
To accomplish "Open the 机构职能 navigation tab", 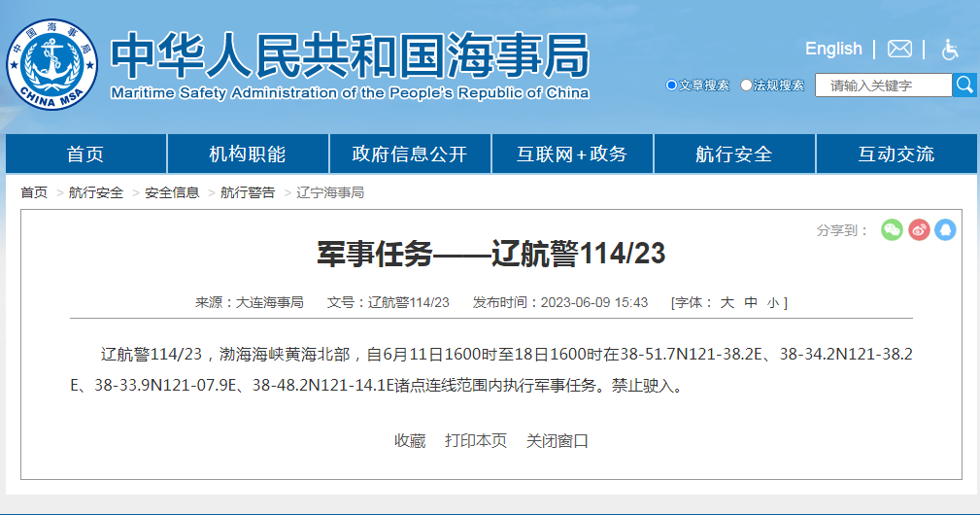I will [x=248, y=154].
